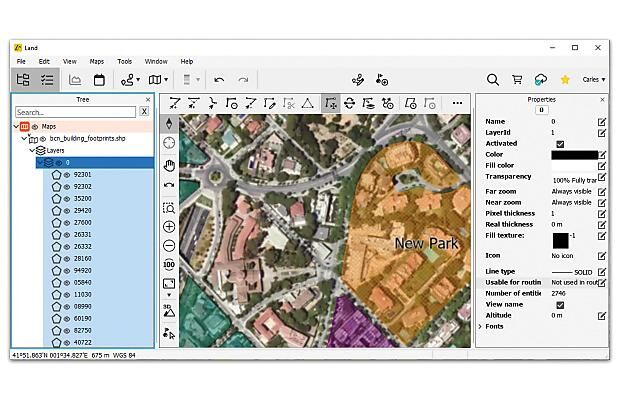This screenshot has width=620, height=406.
Task: Click the compass orientation icon
Action: (x=169, y=124)
